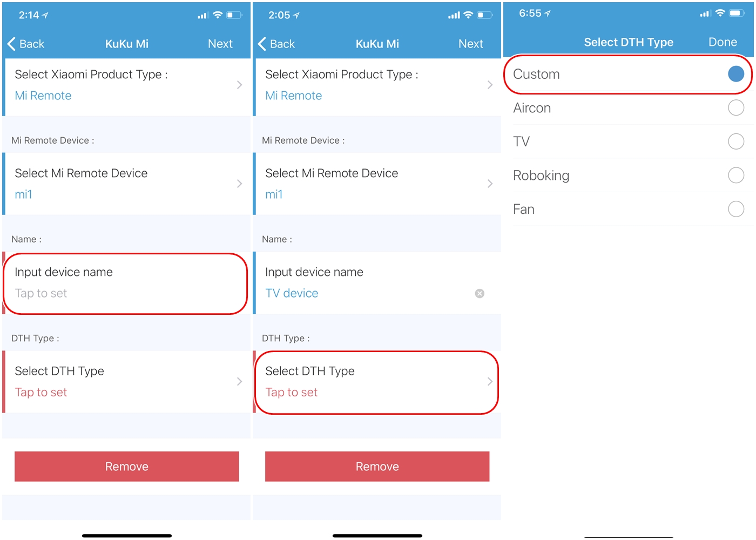Tap location arrow next to 2:05 time
Viewport: 756px width, 540px height.
point(296,16)
